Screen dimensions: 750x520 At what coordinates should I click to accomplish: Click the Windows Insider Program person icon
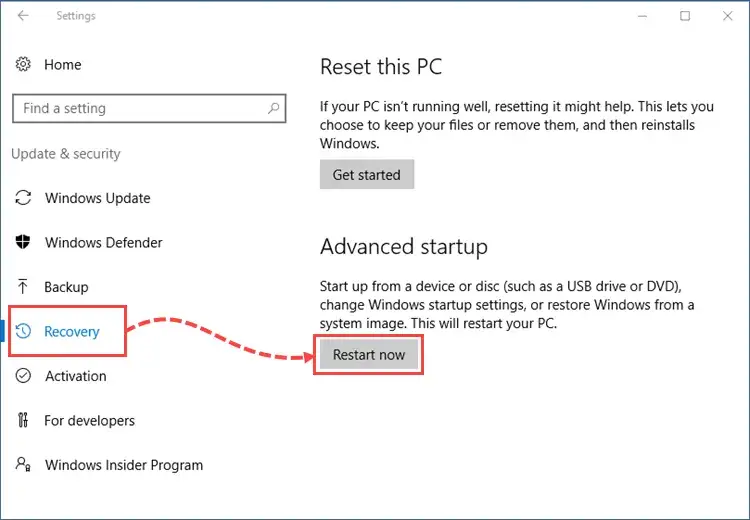click(x=23, y=465)
